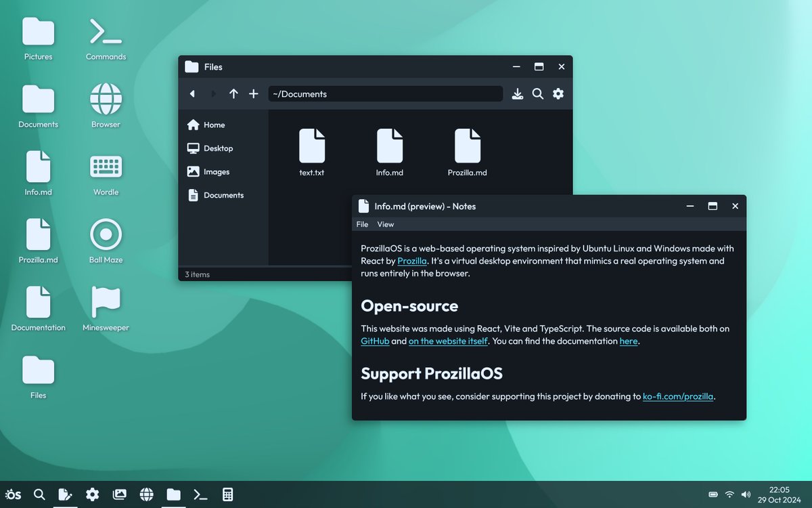The image size is (812, 508).
Task: Click the Open-source heading in Notes
Action: click(409, 305)
